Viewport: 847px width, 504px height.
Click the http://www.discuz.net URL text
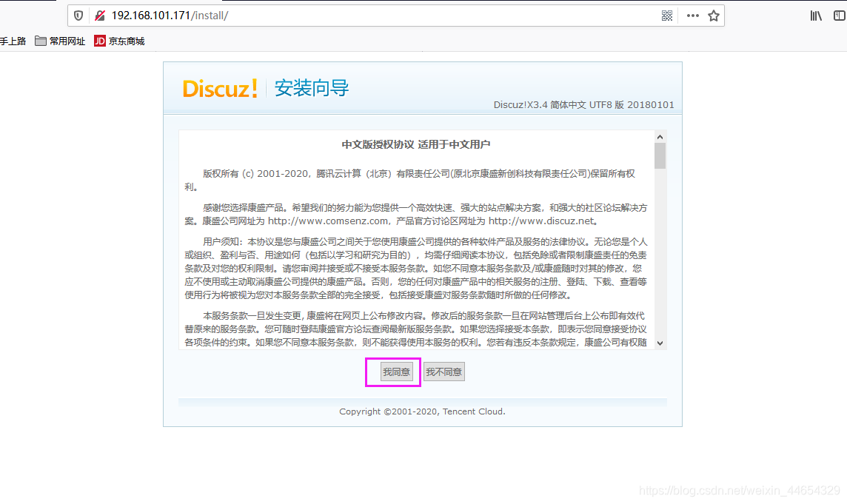point(541,221)
